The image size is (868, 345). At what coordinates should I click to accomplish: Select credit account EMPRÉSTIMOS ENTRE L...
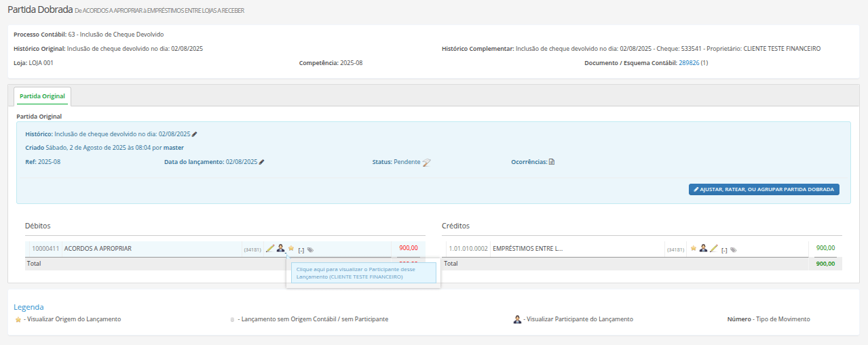pos(528,249)
